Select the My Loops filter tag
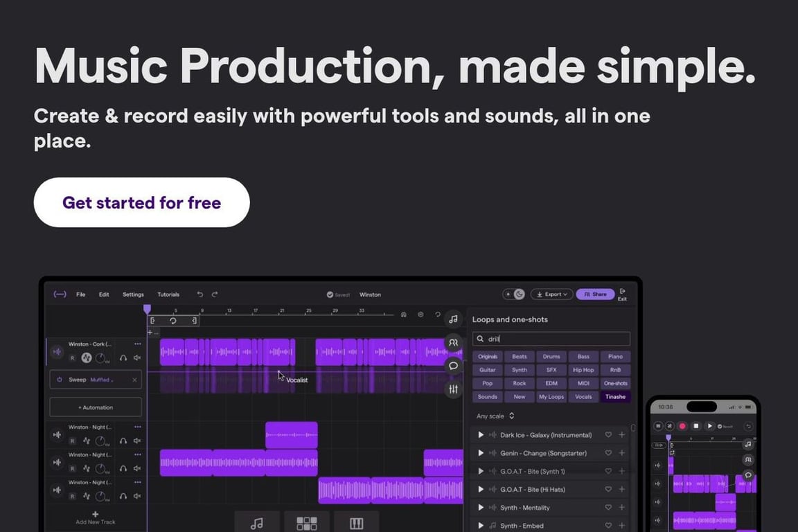The image size is (798, 532). point(551,397)
